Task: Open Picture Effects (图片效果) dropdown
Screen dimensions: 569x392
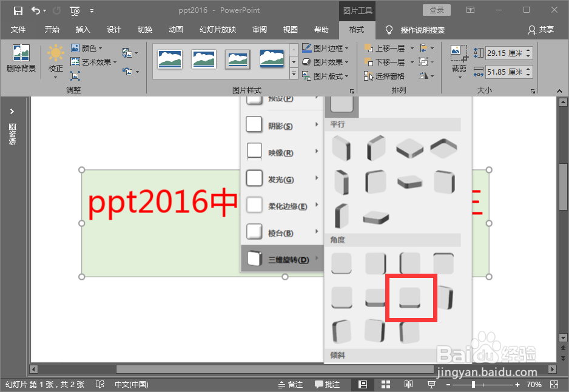Action: coord(325,62)
